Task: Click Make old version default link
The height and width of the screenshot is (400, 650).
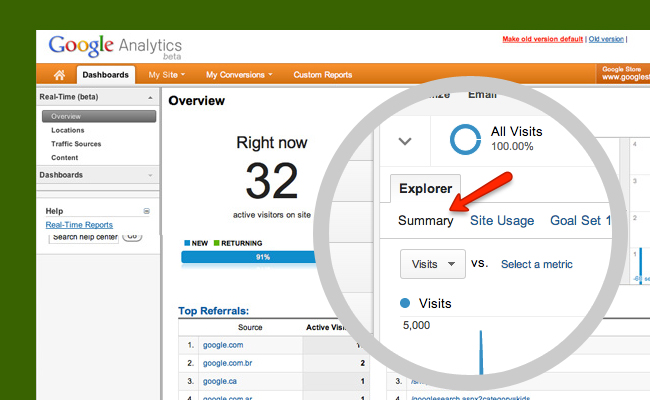Action: 543,39
